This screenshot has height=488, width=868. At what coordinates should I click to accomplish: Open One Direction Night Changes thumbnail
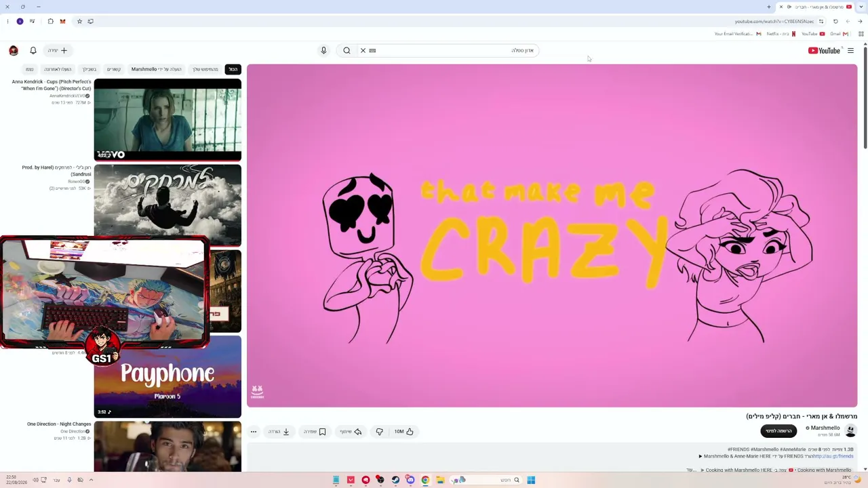click(167, 447)
